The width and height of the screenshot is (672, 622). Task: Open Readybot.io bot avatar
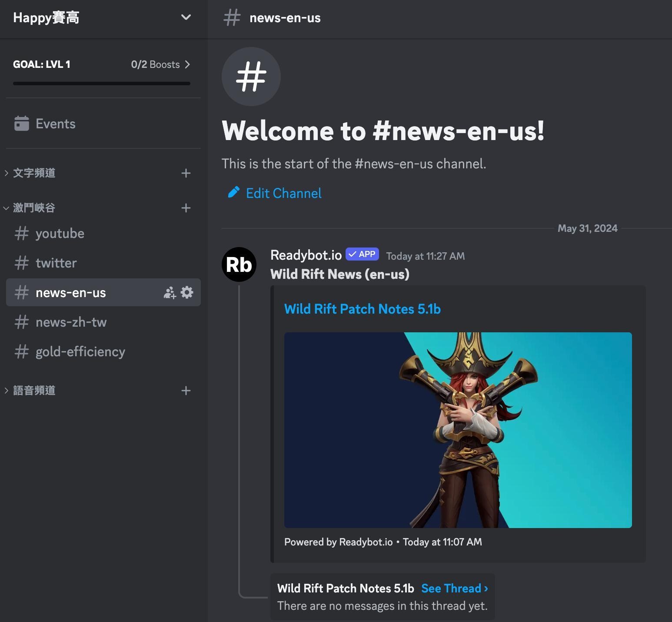pos(239,264)
